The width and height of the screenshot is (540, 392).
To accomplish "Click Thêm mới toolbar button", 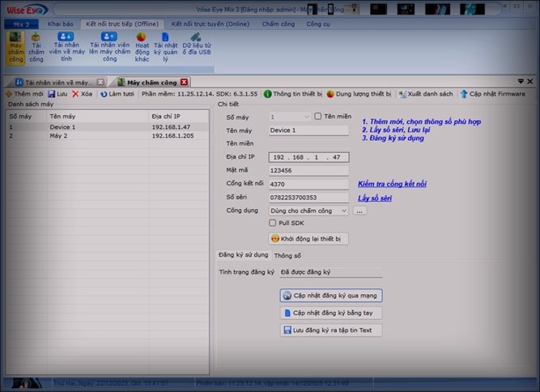I will 23,94.
